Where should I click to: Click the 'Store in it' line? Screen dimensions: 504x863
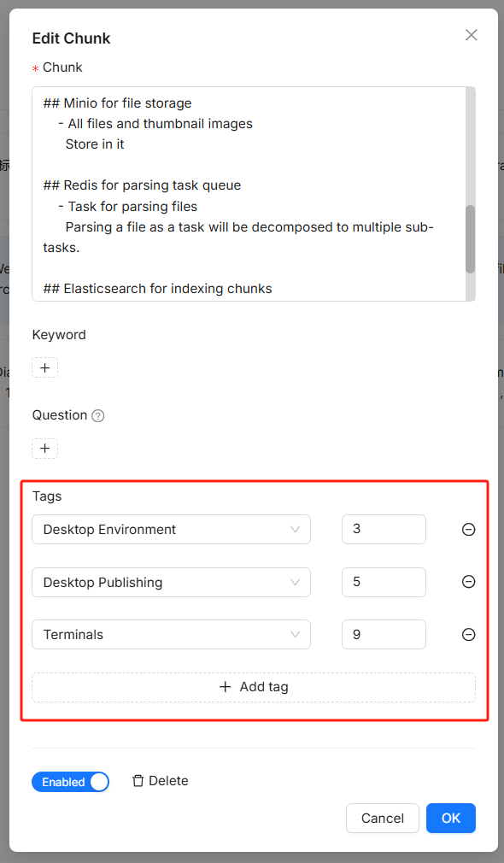click(95, 144)
